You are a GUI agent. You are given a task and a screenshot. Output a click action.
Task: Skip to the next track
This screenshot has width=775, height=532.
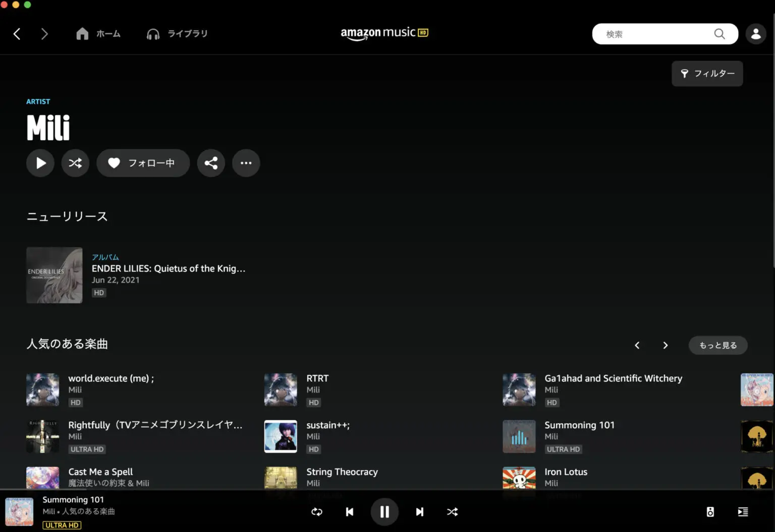click(x=419, y=512)
